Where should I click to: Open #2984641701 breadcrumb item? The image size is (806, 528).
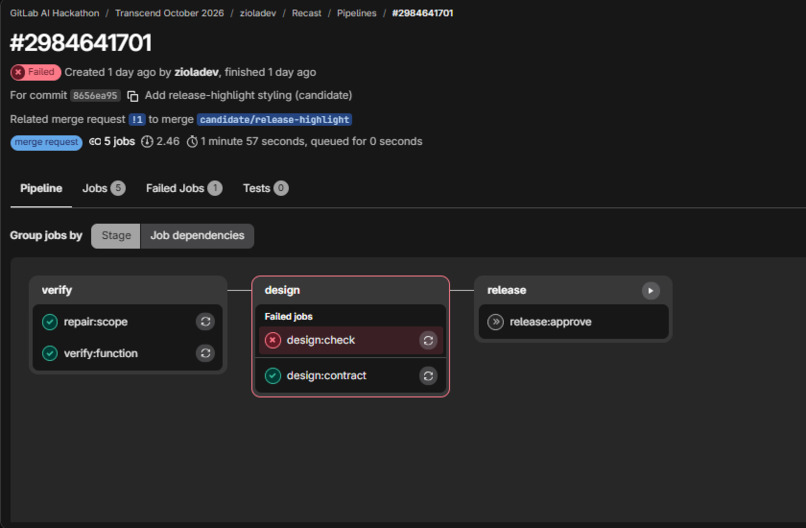coord(423,13)
